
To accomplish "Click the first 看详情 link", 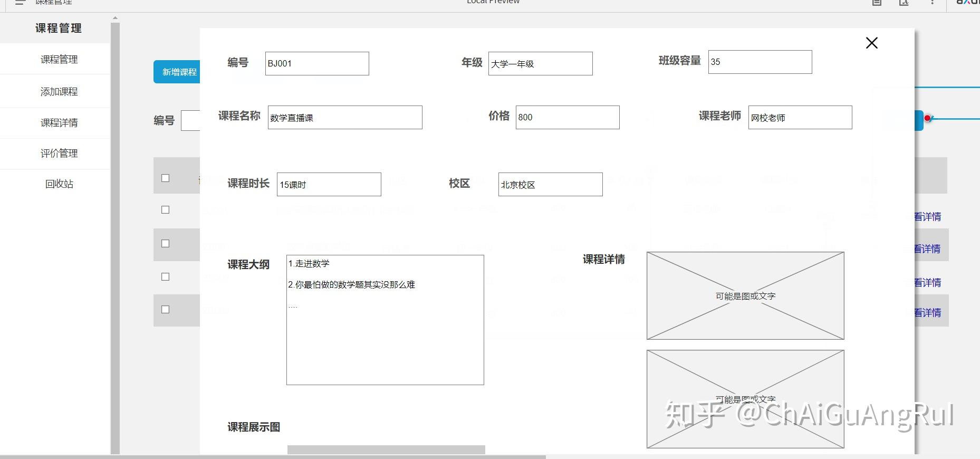I will pyautogui.click(x=928, y=216).
